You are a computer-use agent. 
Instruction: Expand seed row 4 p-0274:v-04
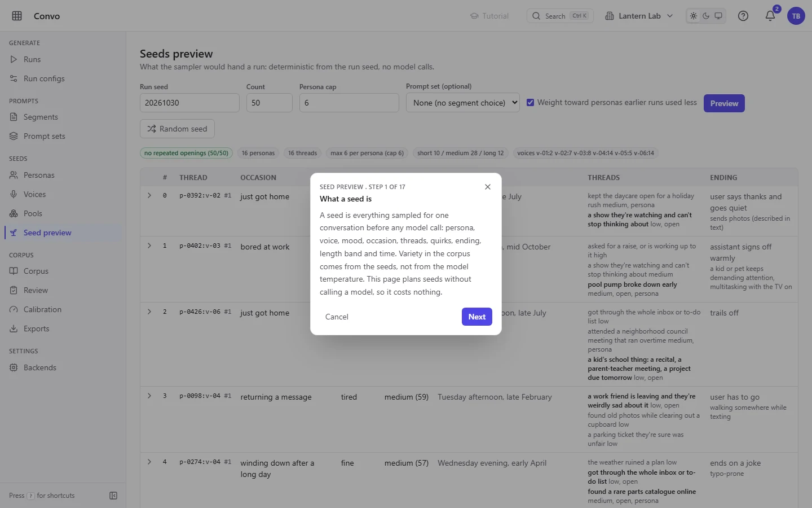pyautogui.click(x=149, y=462)
